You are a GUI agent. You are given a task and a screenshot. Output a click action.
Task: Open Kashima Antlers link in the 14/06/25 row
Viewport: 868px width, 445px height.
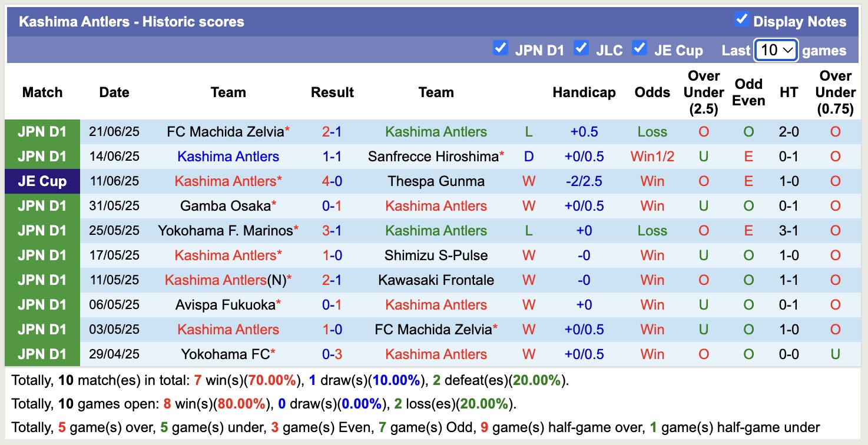click(228, 156)
